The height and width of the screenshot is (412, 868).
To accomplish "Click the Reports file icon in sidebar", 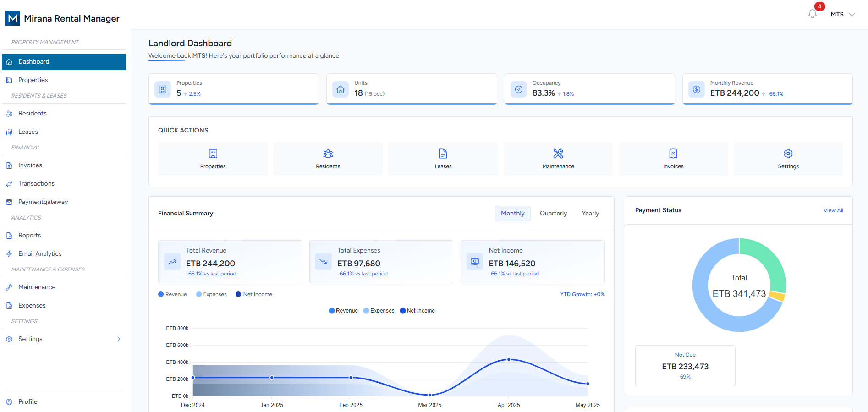I will point(9,236).
